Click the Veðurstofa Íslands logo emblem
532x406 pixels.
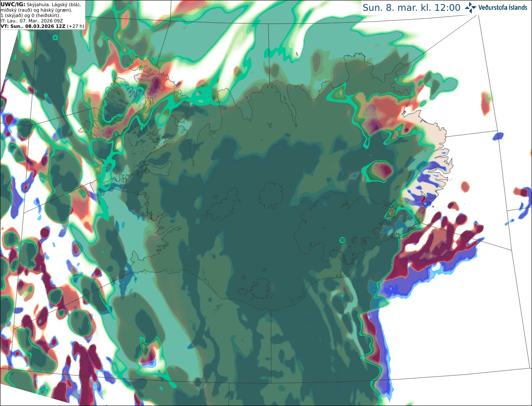470,7
